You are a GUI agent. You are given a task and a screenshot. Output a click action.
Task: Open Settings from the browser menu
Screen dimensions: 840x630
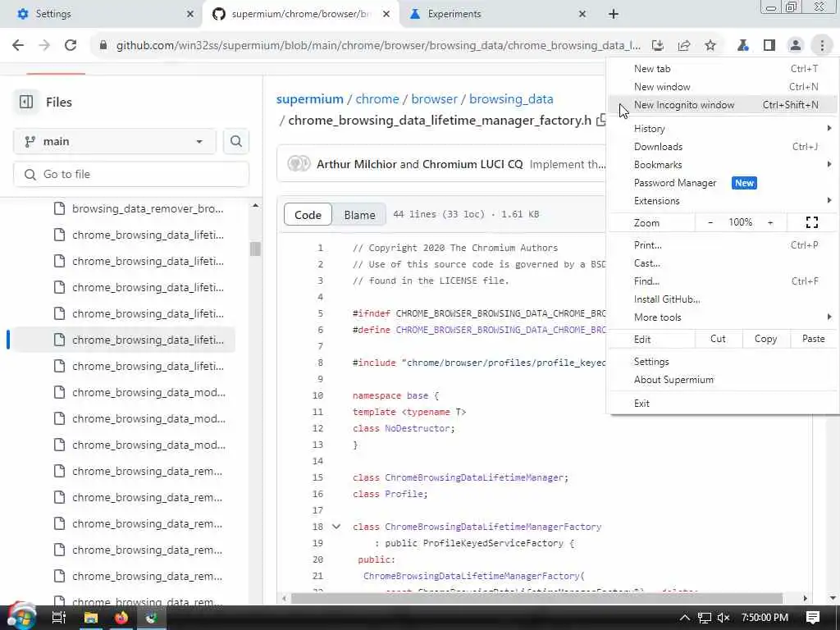pyautogui.click(x=724, y=362)
